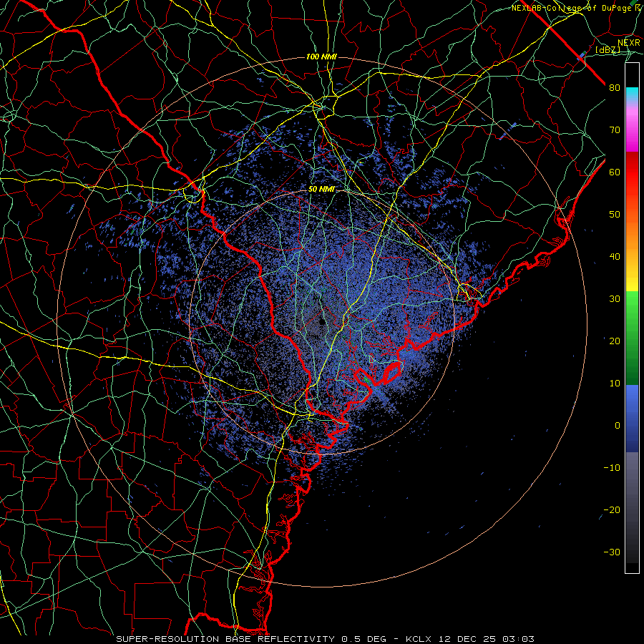
Task: Select the 50 value on the dBZ scale
Action: pyautogui.click(x=615, y=215)
